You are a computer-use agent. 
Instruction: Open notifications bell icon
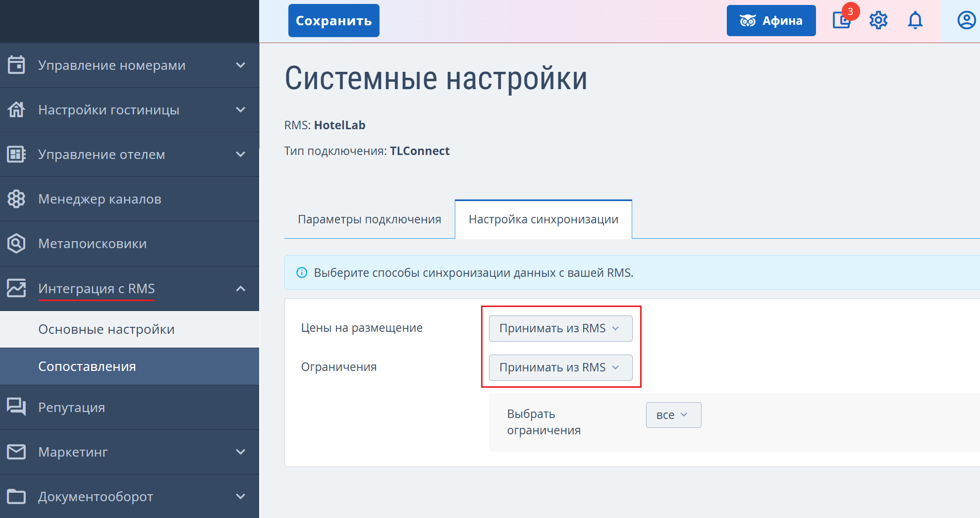[x=915, y=20]
